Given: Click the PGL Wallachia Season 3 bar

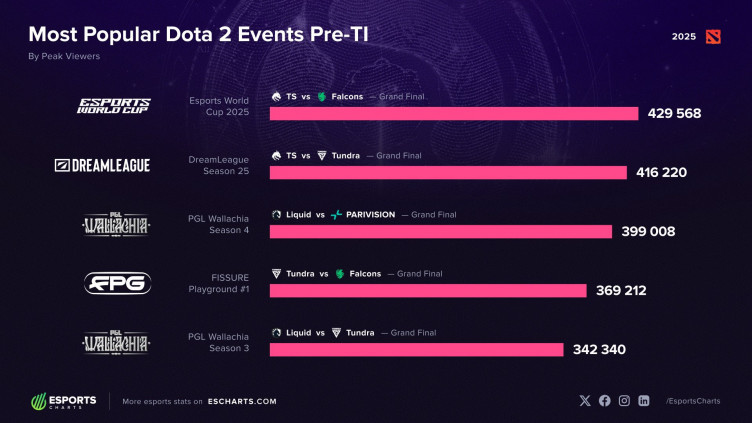Looking at the screenshot, I should 416,350.
